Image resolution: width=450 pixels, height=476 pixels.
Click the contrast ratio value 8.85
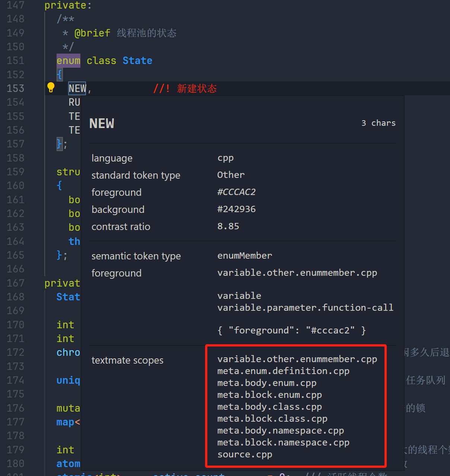[x=228, y=226]
